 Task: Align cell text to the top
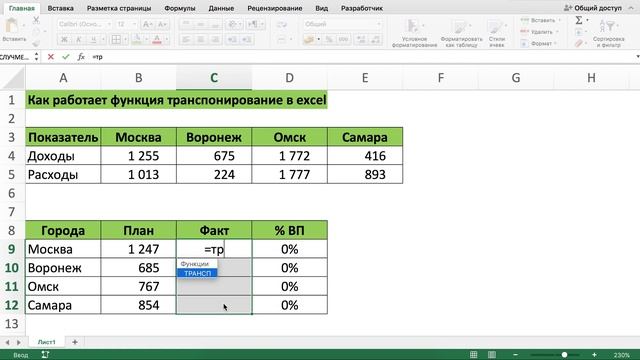[x=186, y=24]
